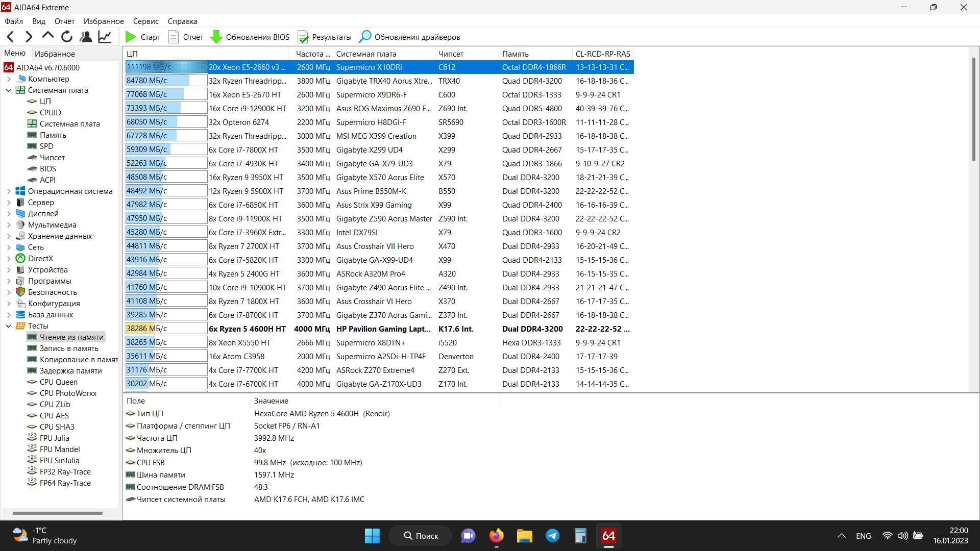Generate a report with the Отчёт toolbar button
The width and height of the screenshot is (980, 551).
click(x=186, y=37)
